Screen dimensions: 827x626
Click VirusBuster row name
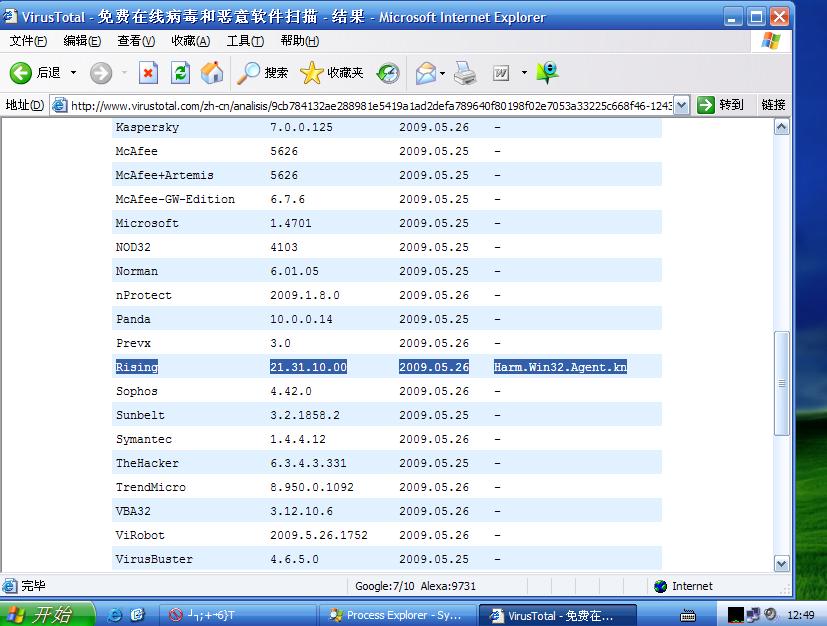[x=154, y=559]
